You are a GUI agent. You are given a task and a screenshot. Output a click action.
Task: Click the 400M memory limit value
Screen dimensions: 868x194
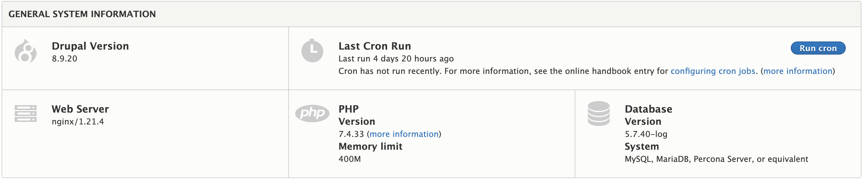[350, 159]
